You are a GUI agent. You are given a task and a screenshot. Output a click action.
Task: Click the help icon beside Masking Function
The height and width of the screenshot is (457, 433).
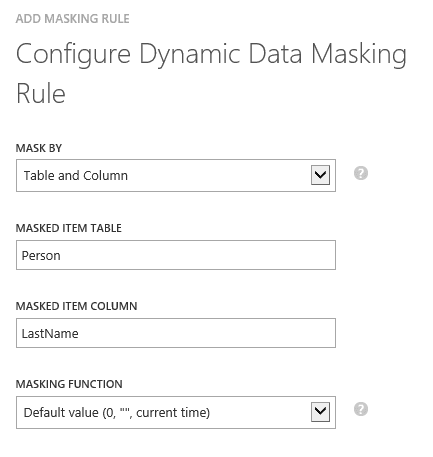tap(361, 409)
